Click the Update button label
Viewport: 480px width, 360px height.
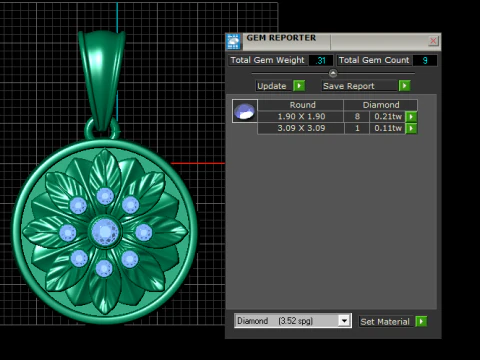coord(272,86)
